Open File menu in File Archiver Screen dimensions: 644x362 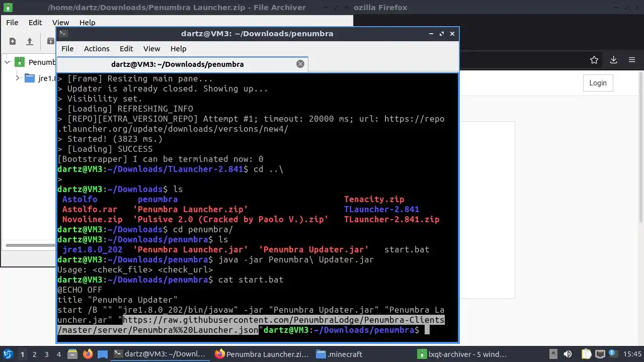(x=12, y=22)
